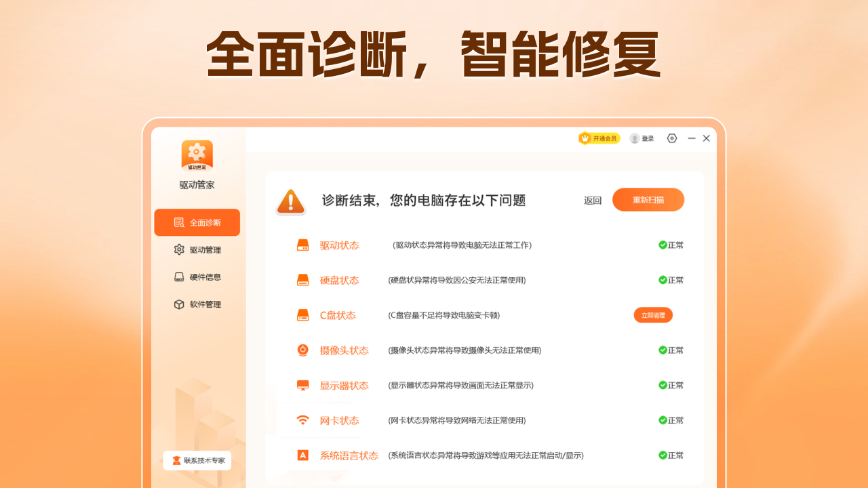Click the 系统语言状态 letter A icon

coord(303,455)
